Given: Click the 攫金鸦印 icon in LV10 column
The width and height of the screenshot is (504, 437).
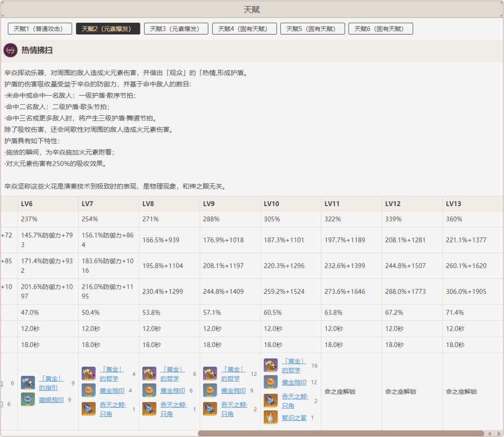Looking at the screenshot, I should point(271,382).
